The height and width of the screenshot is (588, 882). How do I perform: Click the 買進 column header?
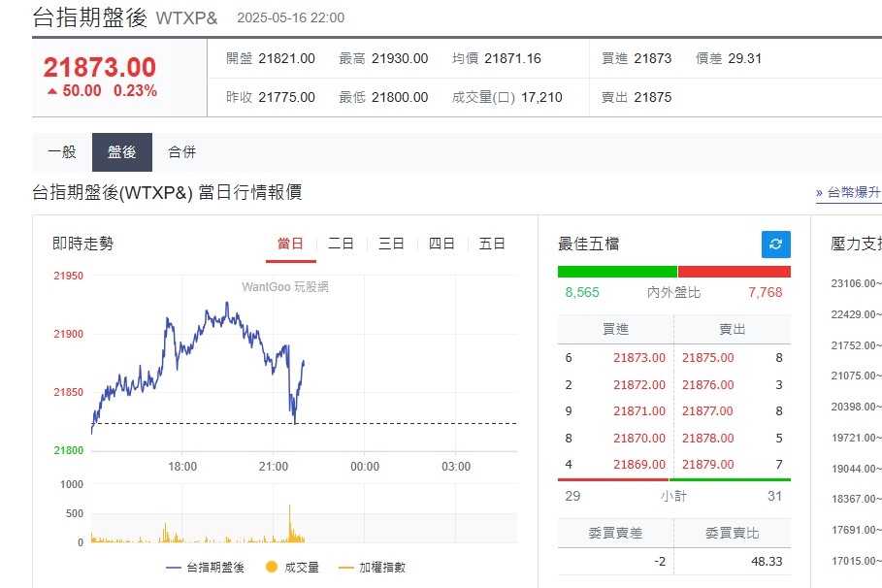(x=614, y=329)
